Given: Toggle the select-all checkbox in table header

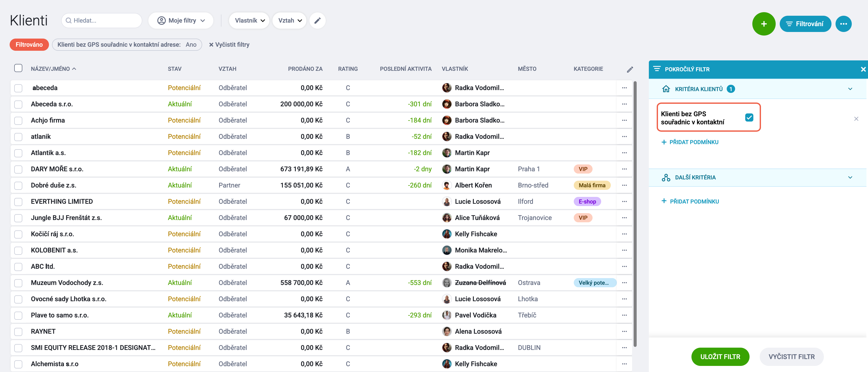Looking at the screenshot, I should pyautogui.click(x=18, y=68).
